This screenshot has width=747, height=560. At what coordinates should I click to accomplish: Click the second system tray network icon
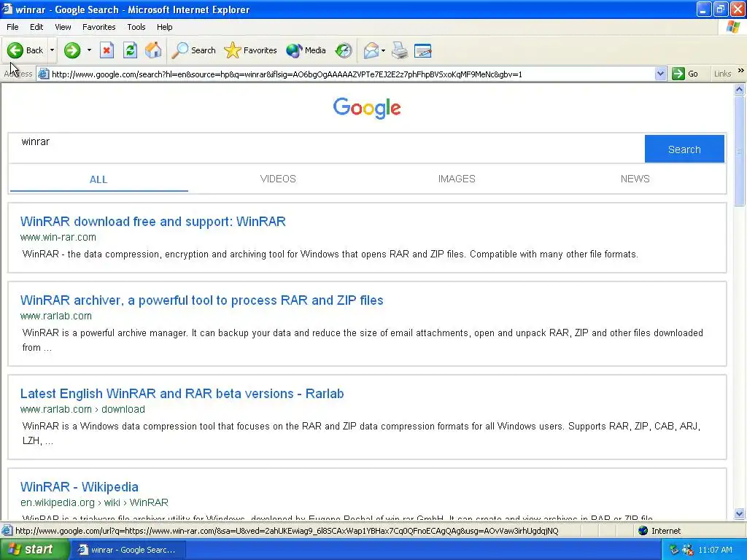click(x=687, y=550)
